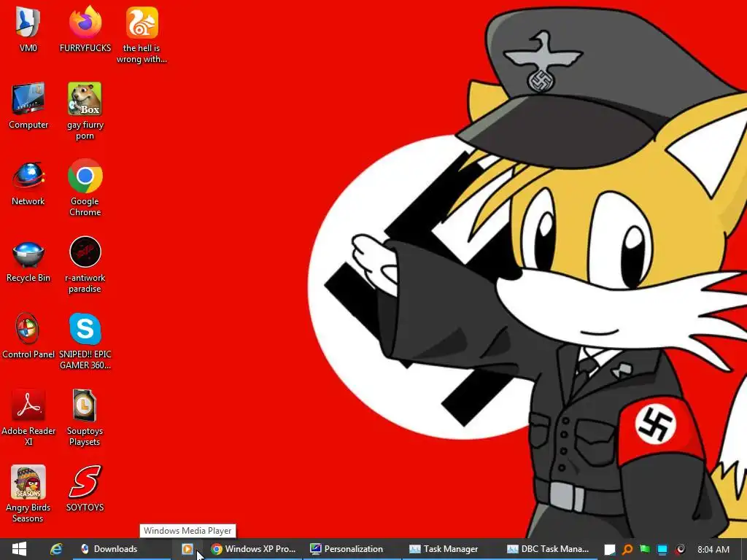This screenshot has height=560, width=747.
Task: Switch to the Task Manager taskbar button
Action: (x=449, y=549)
